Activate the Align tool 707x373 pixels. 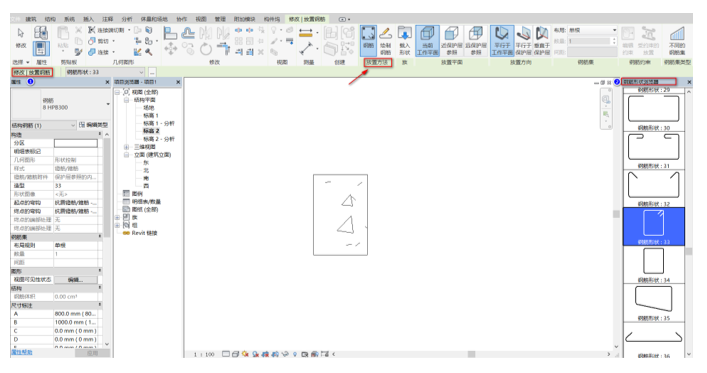pos(170,33)
